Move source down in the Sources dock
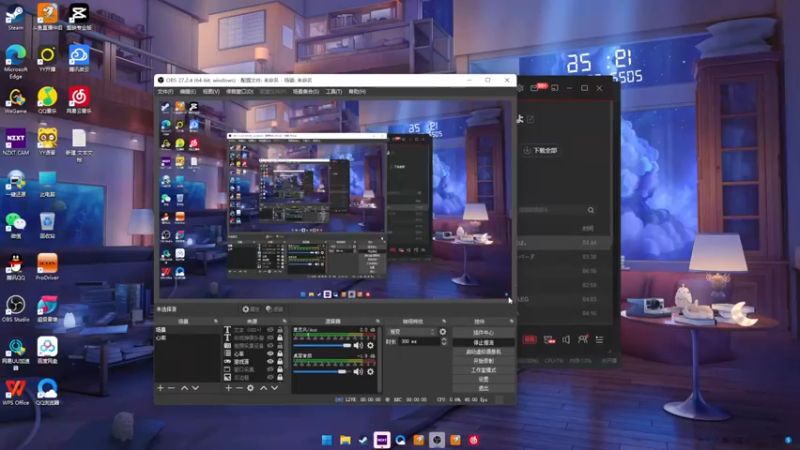Viewport: 800px width, 450px height. [x=274, y=388]
